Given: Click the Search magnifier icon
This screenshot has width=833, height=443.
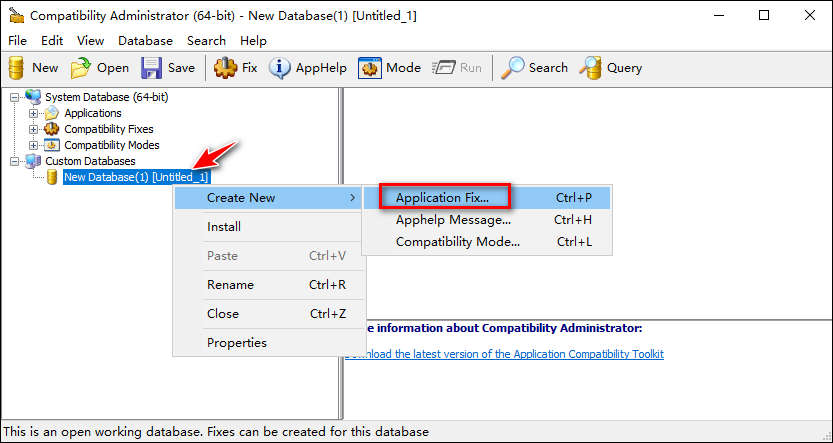Looking at the screenshot, I should 513,68.
